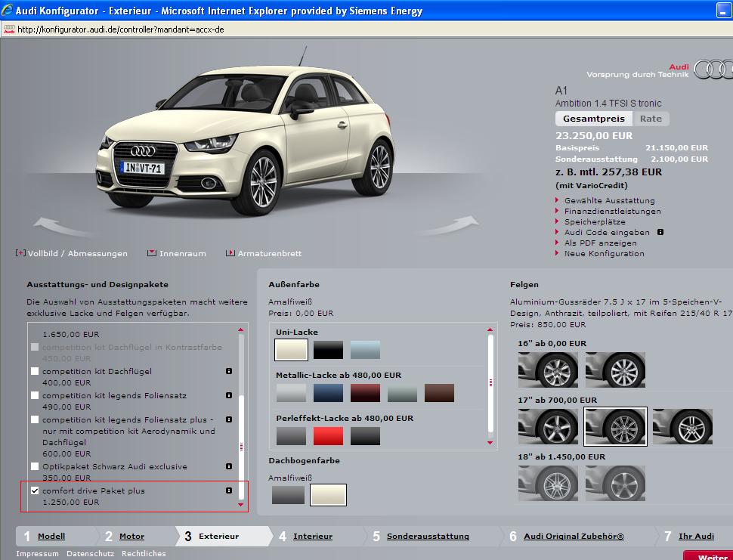The image size is (733, 560).
Task: Go to step 5 Sonderausstattung
Action: (428, 536)
